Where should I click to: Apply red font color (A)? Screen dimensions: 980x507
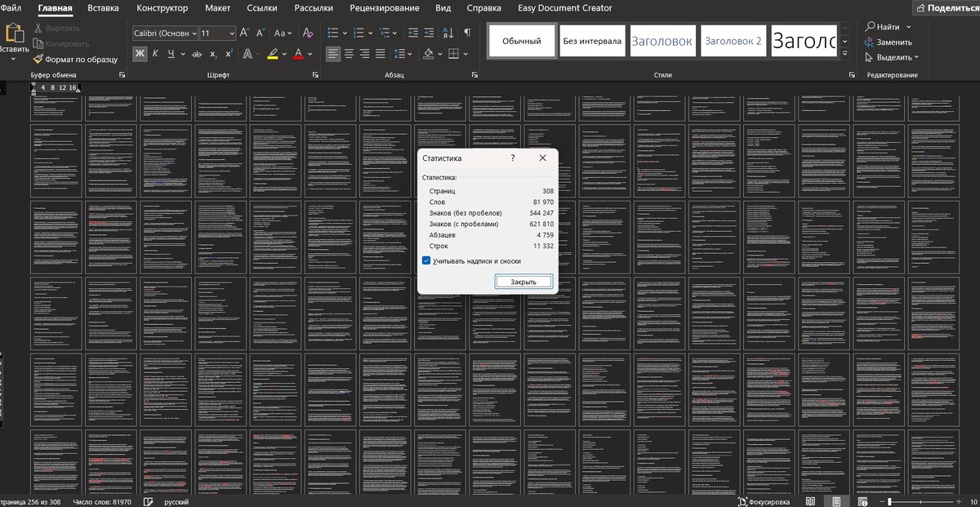tap(298, 54)
